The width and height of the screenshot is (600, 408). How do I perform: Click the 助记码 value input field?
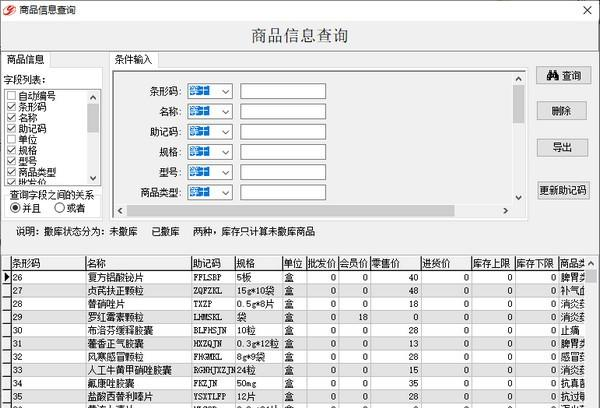coord(283,132)
